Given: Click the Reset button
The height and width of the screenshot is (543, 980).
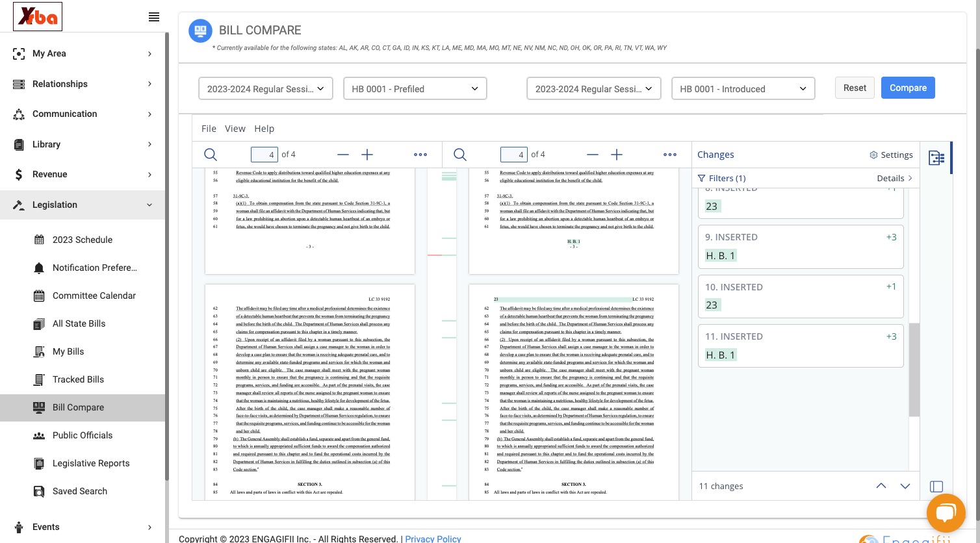Looking at the screenshot, I should coord(855,88).
